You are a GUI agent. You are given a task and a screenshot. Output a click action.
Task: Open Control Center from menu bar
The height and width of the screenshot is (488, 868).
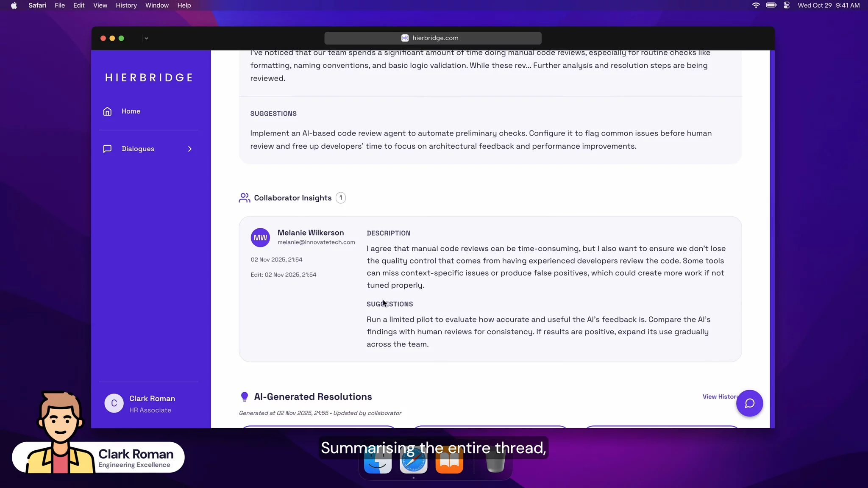coord(787,6)
